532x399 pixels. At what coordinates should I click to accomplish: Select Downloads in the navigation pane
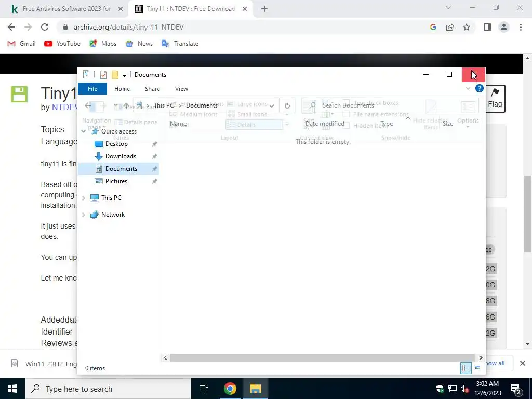point(121,156)
